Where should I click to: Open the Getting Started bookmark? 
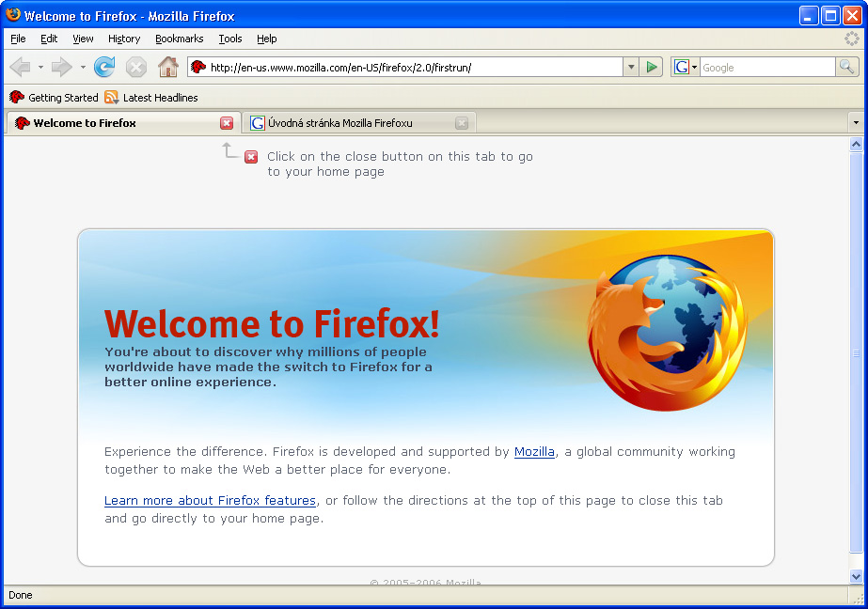54,98
